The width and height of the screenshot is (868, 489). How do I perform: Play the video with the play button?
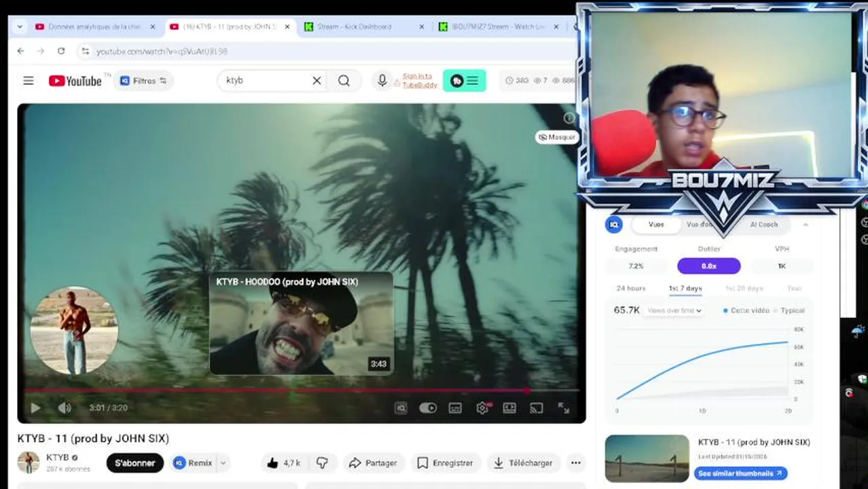tap(35, 408)
